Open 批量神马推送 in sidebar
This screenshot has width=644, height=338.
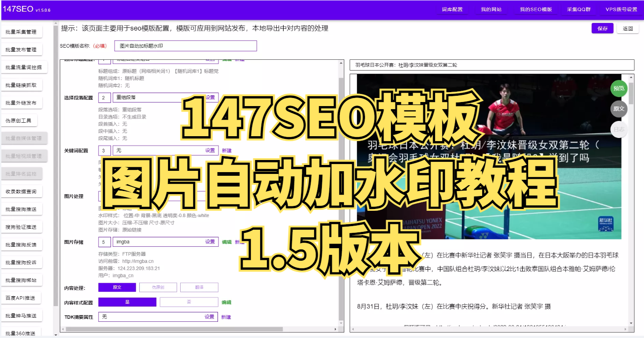21,316
